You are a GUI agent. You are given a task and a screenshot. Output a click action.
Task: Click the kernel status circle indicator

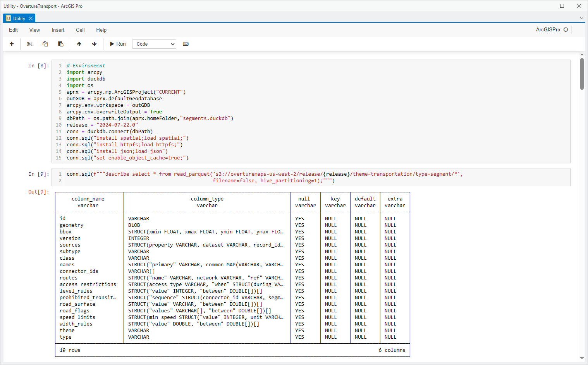point(566,30)
